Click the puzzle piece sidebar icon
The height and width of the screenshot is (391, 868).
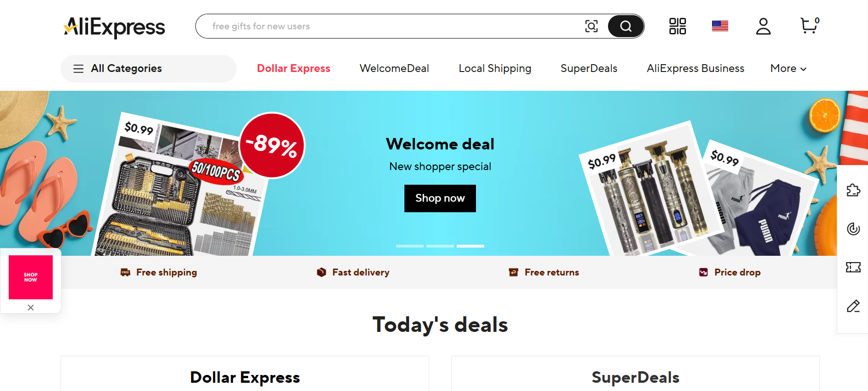(853, 190)
